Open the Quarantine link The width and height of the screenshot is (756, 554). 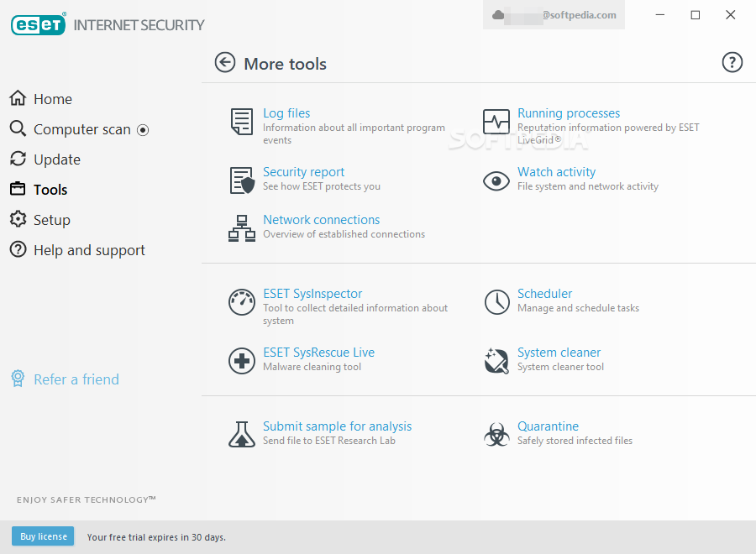[548, 426]
